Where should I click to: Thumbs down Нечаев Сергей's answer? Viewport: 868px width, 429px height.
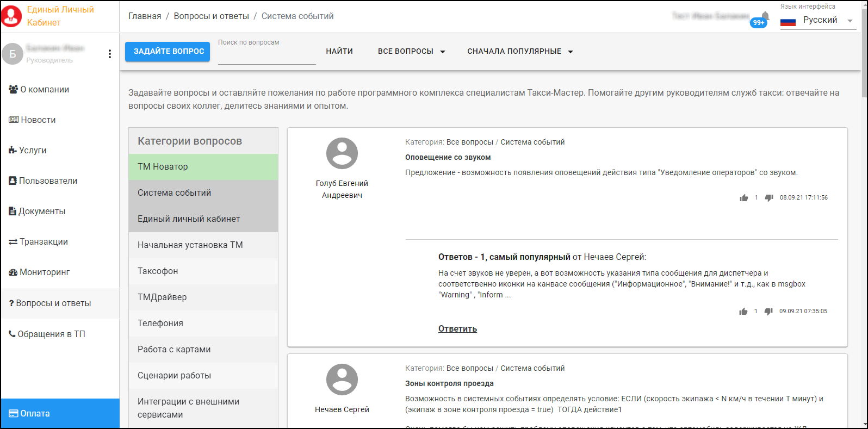[x=768, y=312]
